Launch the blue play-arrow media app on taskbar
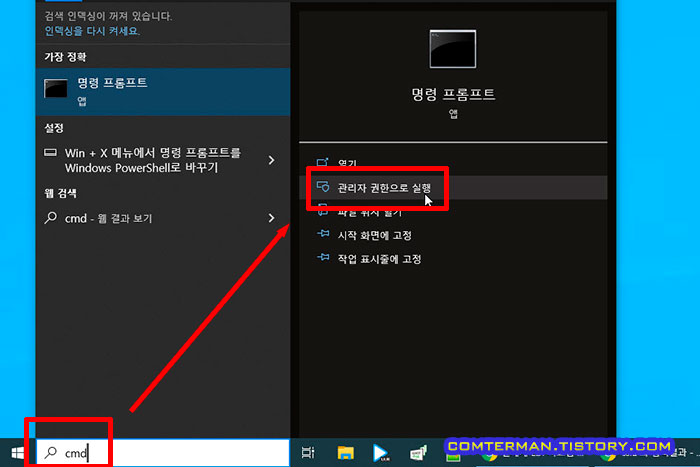The width and height of the screenshot is (700, 467). coord(381,453)
